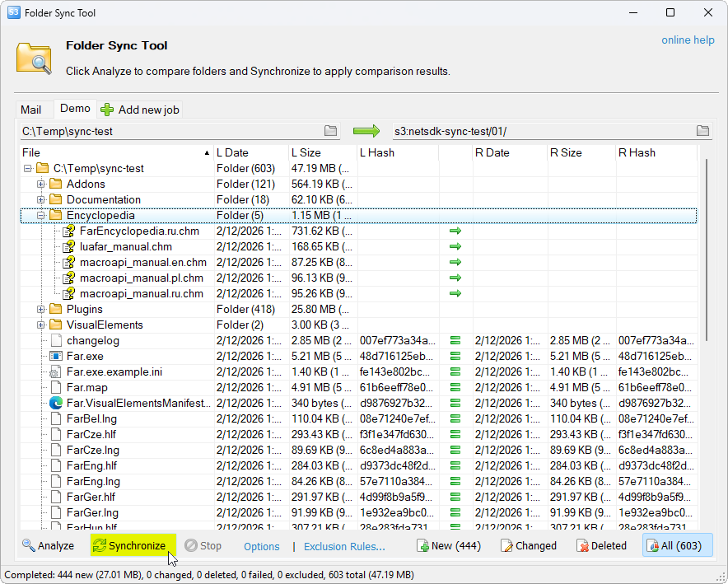This screenshot has height=584, width=728.
Task: Open the Options link
Action: 261,547
